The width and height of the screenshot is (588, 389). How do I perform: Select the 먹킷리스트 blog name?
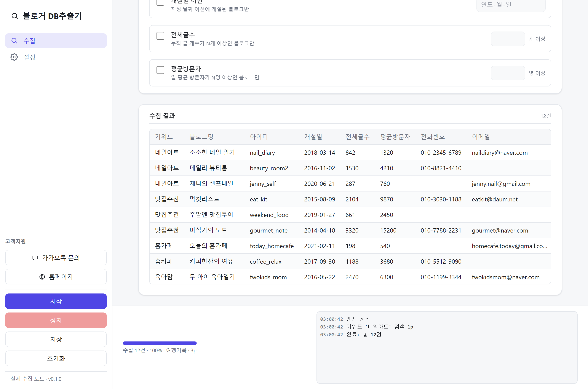pyautogui.click(x=205, y=199)
